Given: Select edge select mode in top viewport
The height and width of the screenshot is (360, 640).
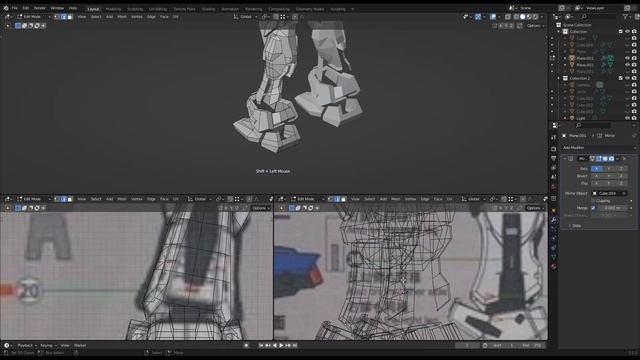Looking at the screenshot, I should [63, 17].
